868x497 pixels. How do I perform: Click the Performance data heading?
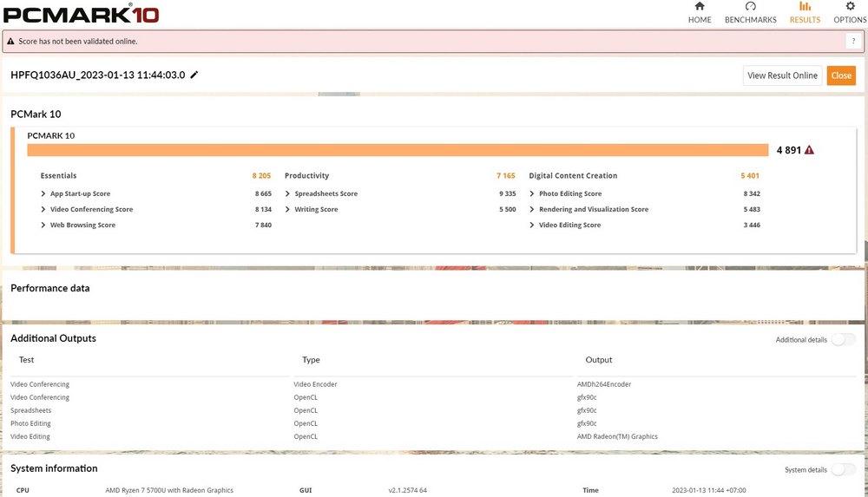tap(49, 288)
